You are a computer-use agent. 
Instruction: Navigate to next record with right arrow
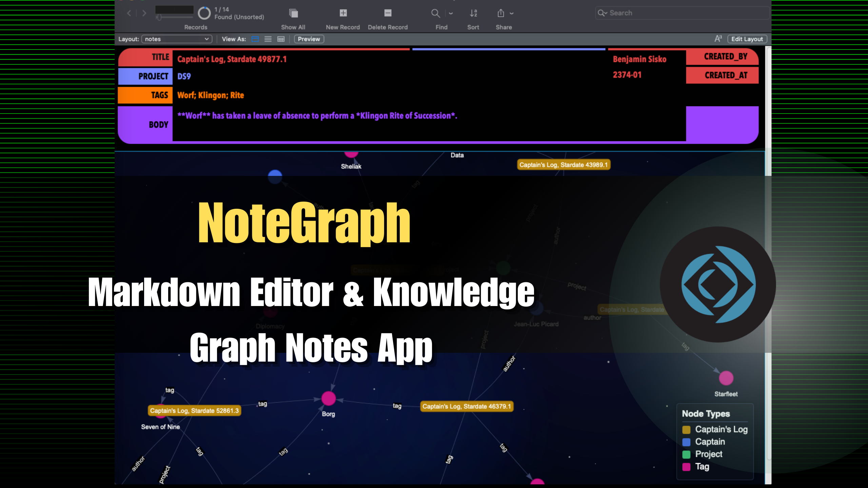tap(144, 13)
